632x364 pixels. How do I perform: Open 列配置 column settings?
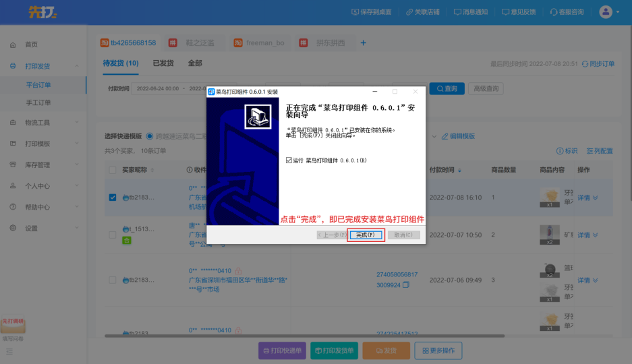tap(590, 151)
